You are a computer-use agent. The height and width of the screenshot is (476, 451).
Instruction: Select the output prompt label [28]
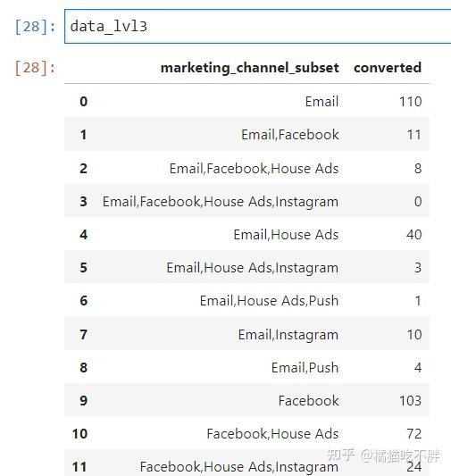tap(35, 68)
